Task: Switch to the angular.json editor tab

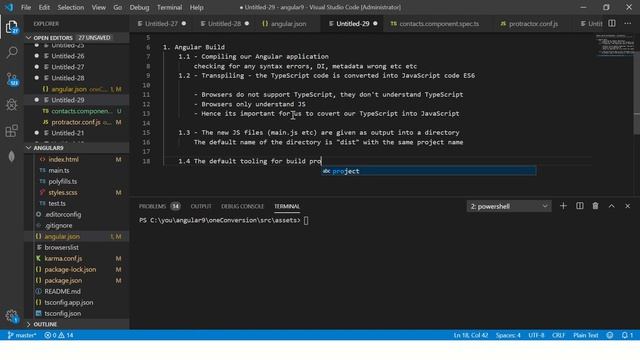Action: (288, 24)
